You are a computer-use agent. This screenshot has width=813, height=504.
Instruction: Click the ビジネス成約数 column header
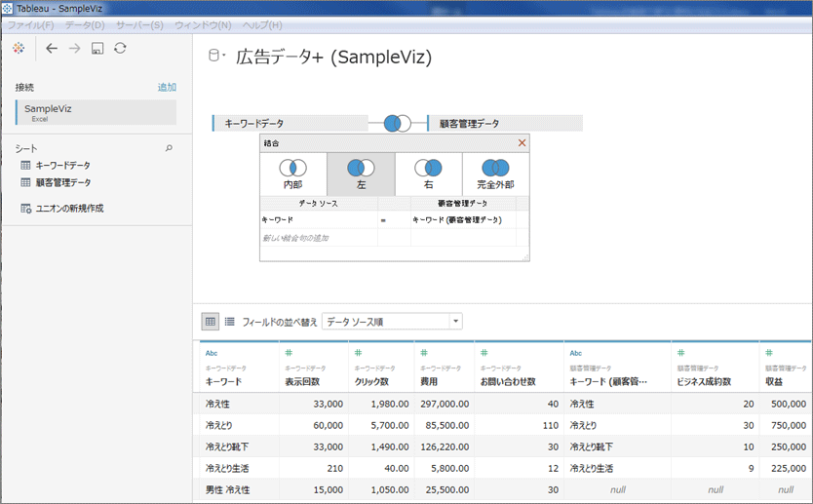click(x=704, y=381)
